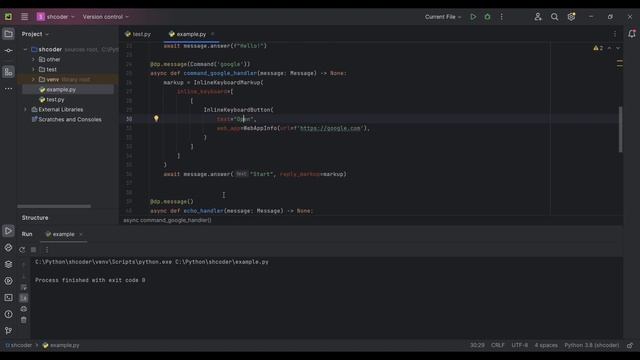640x360 pixels.
Task: Open the shcoder project dropdown
Action: click(x=56, y=17)
